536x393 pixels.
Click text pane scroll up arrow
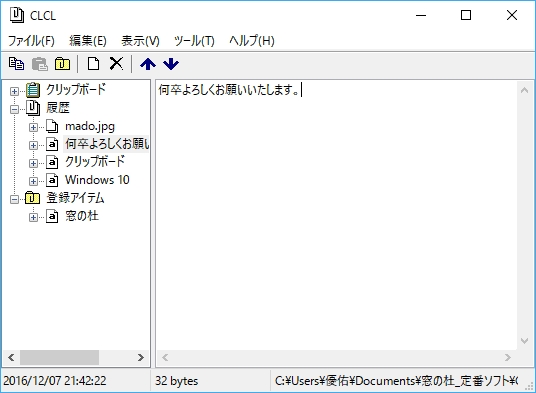coord(524,90)
